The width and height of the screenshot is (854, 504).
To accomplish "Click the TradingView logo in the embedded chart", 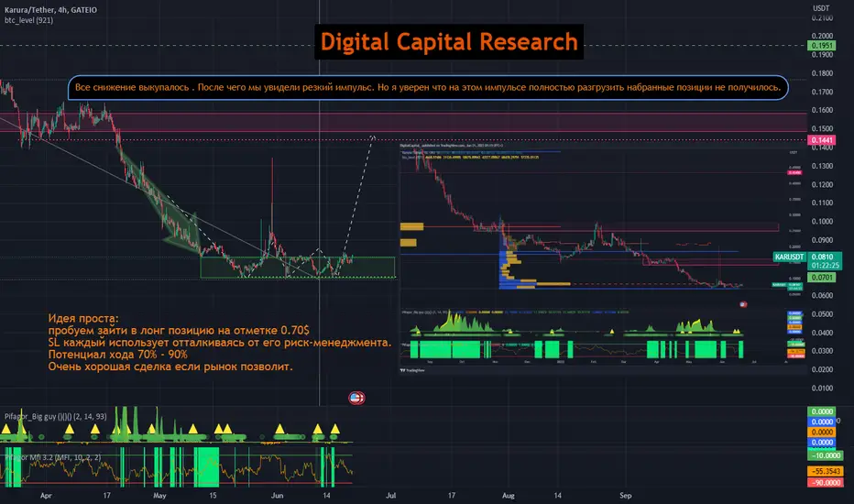I will pos(413,370).
